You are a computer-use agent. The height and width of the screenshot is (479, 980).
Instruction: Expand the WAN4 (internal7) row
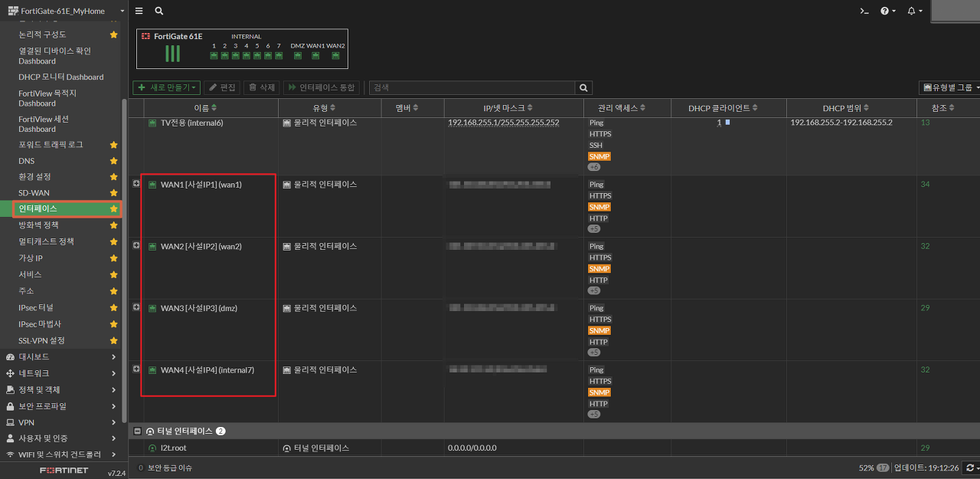pyautogui.click(x=136, y=369)
